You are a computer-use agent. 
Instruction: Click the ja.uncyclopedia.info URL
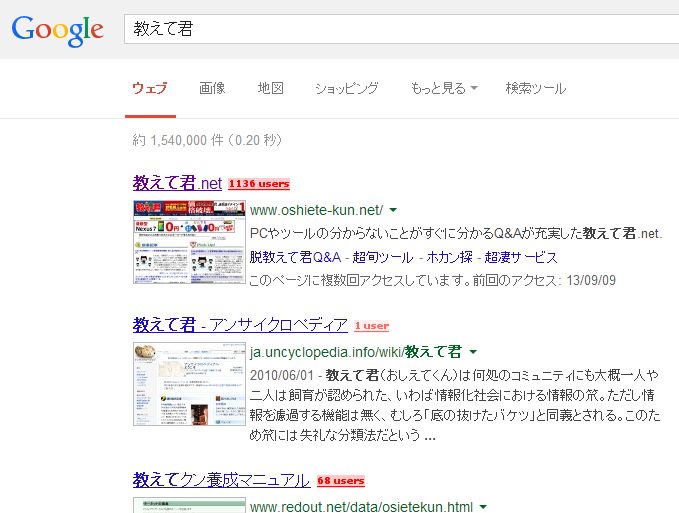(x=356, y=352)
